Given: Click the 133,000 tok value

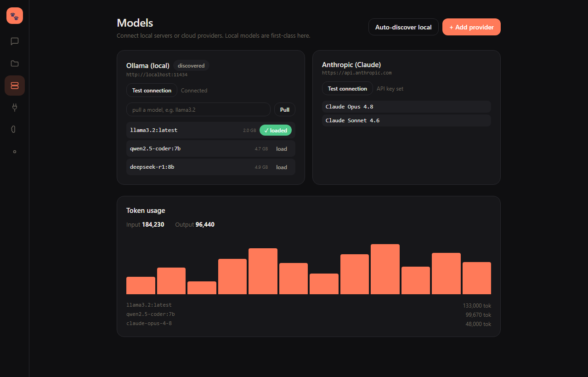Looking at the screenshot, I should pos(477,306).
